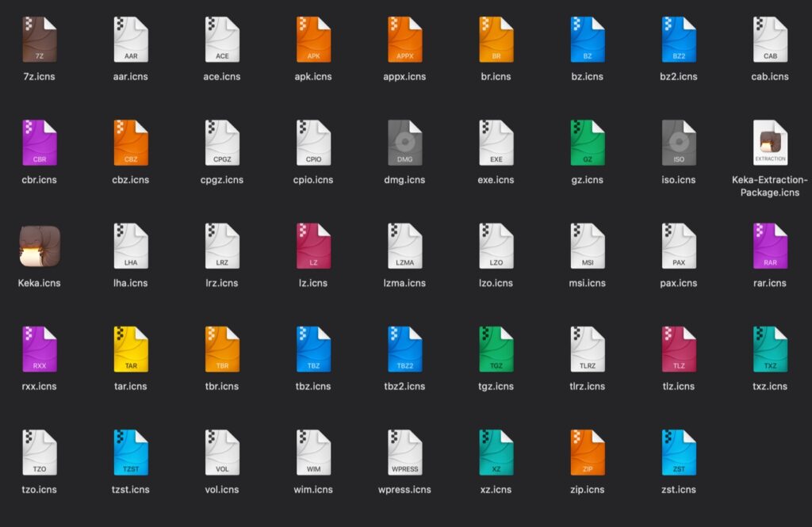Image resolution: width=812 pixels, height=527 pixels.
Task: Select the LZMA file icon
Action: point(405,246)
